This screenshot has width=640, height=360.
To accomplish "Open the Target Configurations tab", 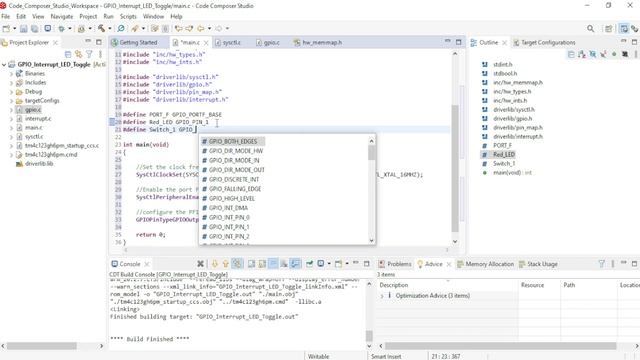I will point(544,42).
